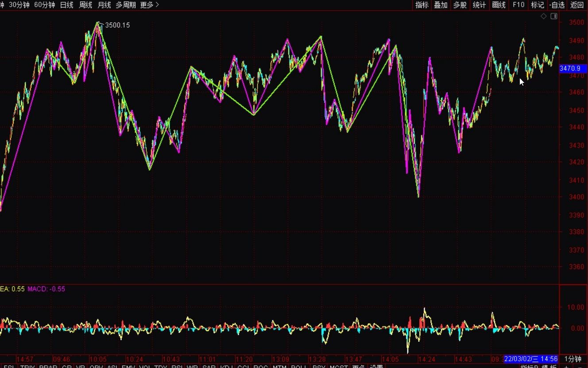Screen dimensions: 588x368
Task: Remove from watchlist with -自选
Action: 557,5
